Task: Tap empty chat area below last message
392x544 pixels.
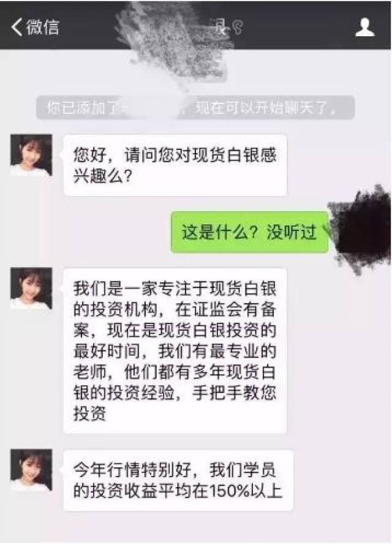Action: (196, 527)
